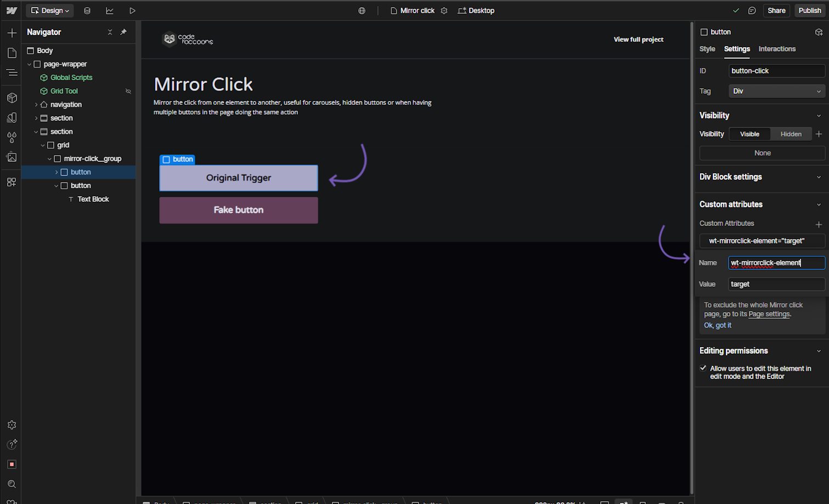Open the Desktop breakpoint selector
The height and width of the screenshot is (504, 829).
pyautogui.click(x=476, y=10)
